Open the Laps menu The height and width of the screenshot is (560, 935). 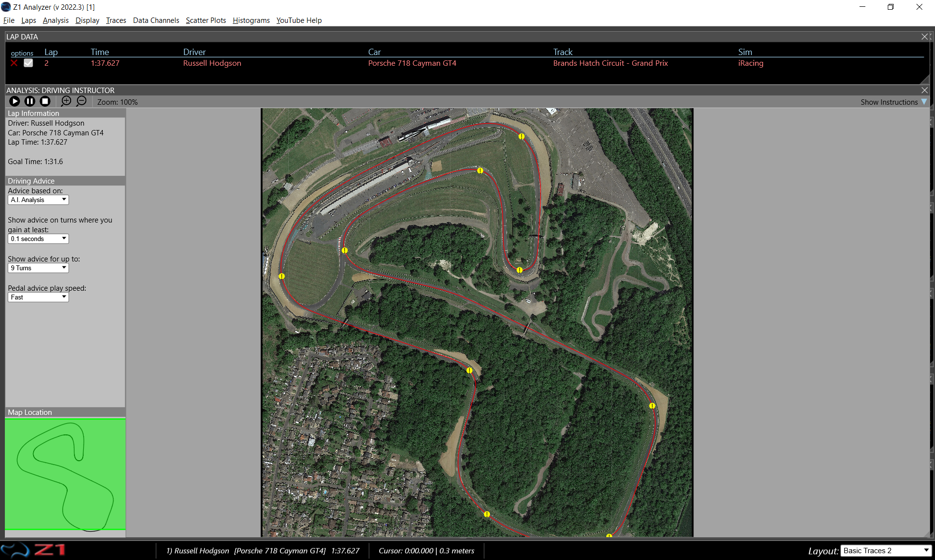tap(29, 20)
